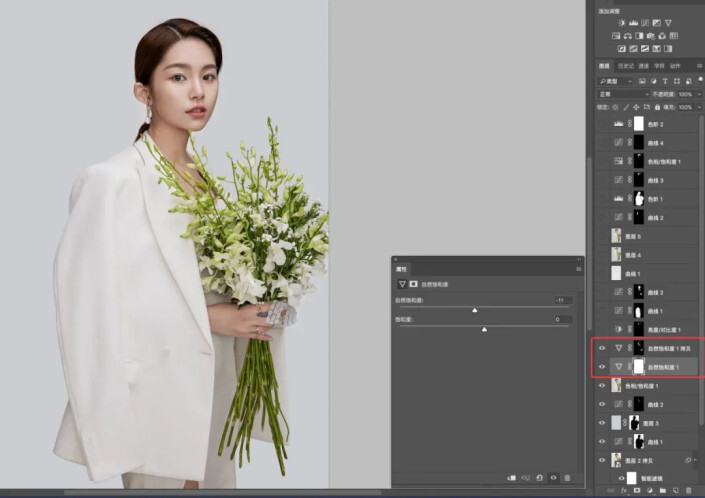Hide the 自然饱和度 1 拷贝 layer
This screenshot has height=498, width=705.
[601, 348]
